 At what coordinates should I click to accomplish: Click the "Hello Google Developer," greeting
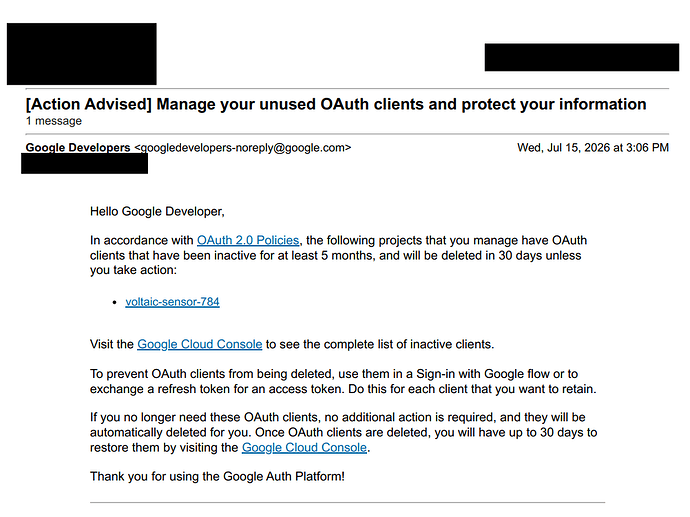157,212
